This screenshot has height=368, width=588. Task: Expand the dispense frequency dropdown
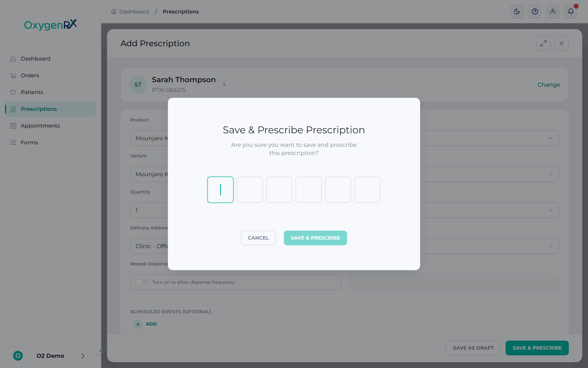453,282
